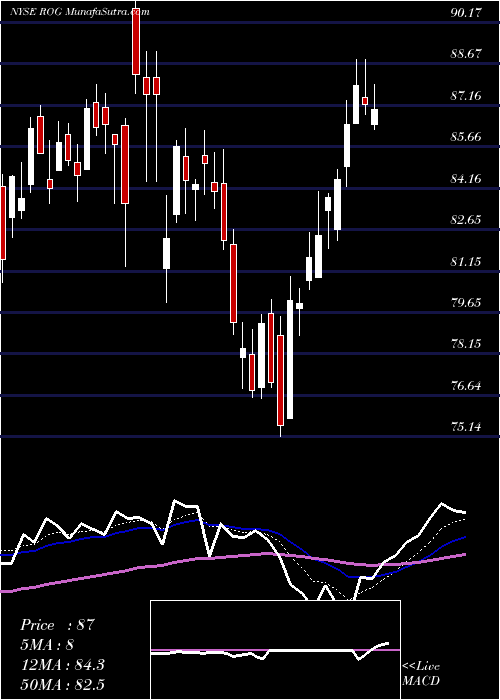
Task: Click the 81.15 price axis label
Action: tap(466, 261)
